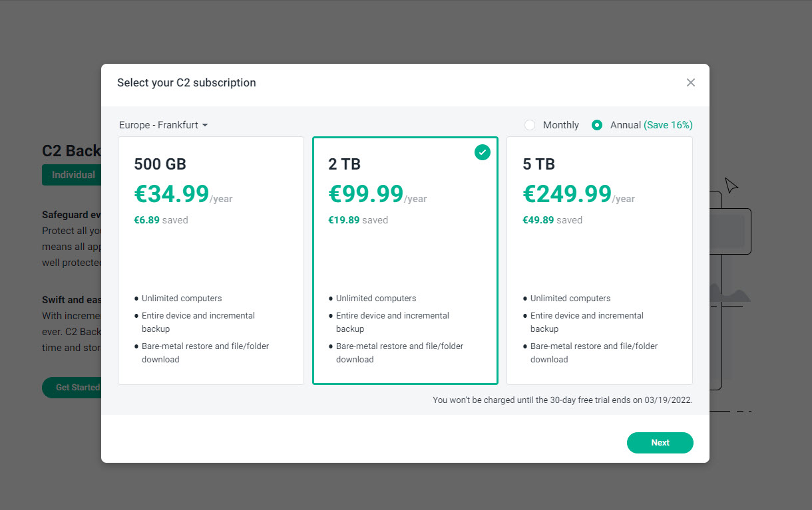Select the Monthly billing radio button
This screenshot has width=812, height=510.
click(x=530, y=125)
